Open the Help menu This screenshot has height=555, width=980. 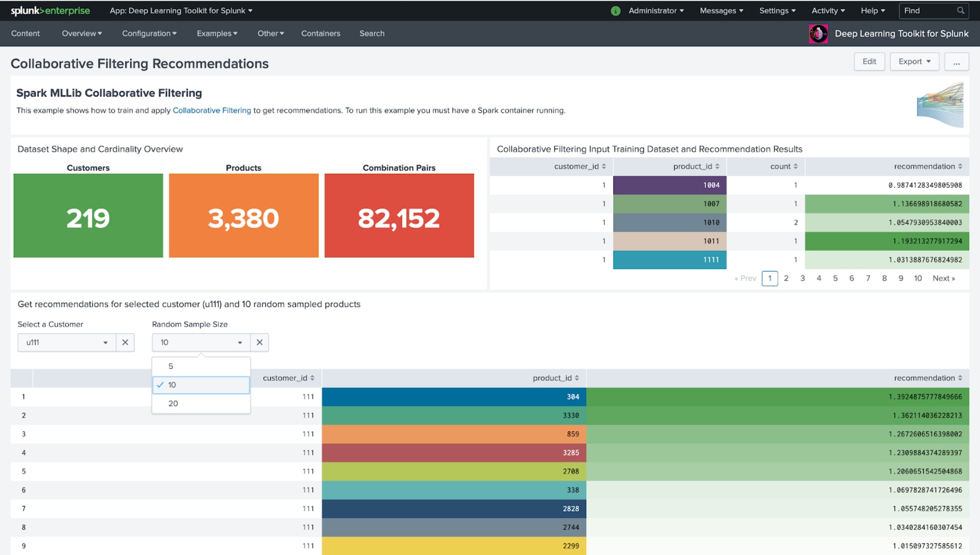click(872, 10)
